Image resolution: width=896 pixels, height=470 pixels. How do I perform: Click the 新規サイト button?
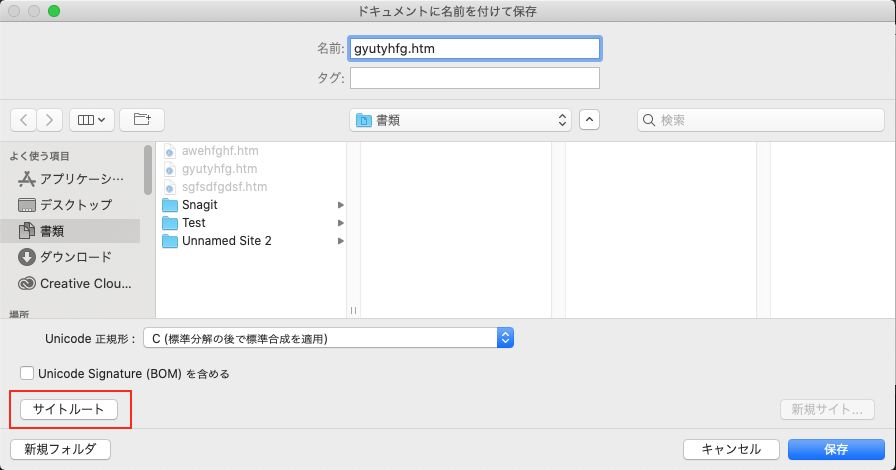pos(827,409)
